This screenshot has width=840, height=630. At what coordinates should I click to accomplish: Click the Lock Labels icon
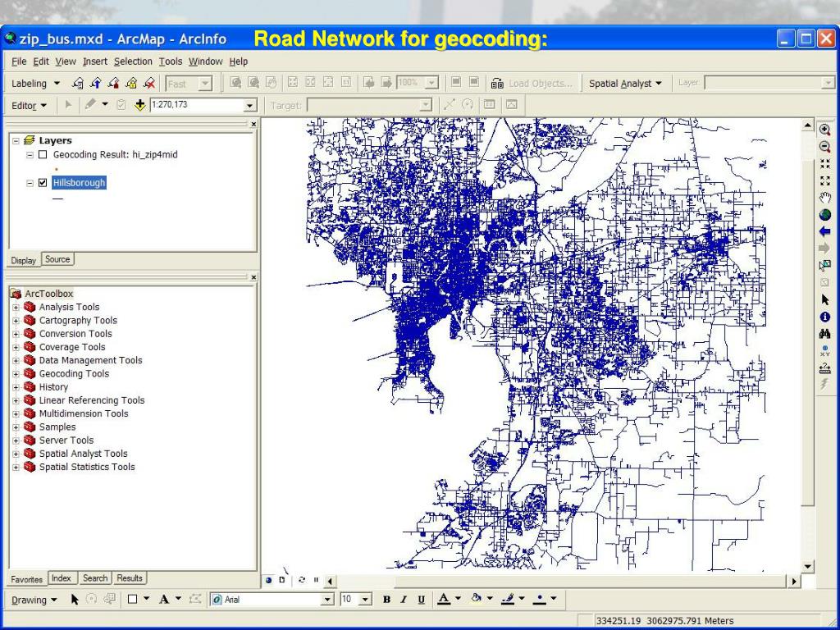coord(132,83)
